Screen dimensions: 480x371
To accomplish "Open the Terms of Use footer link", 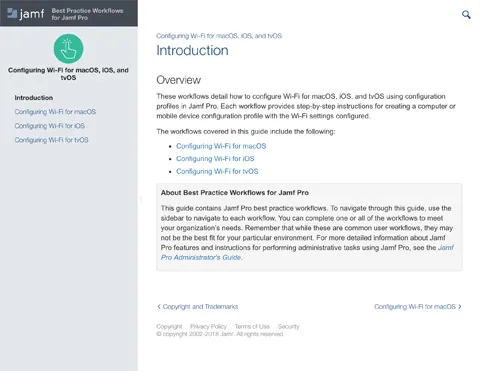I will [252, 326].
